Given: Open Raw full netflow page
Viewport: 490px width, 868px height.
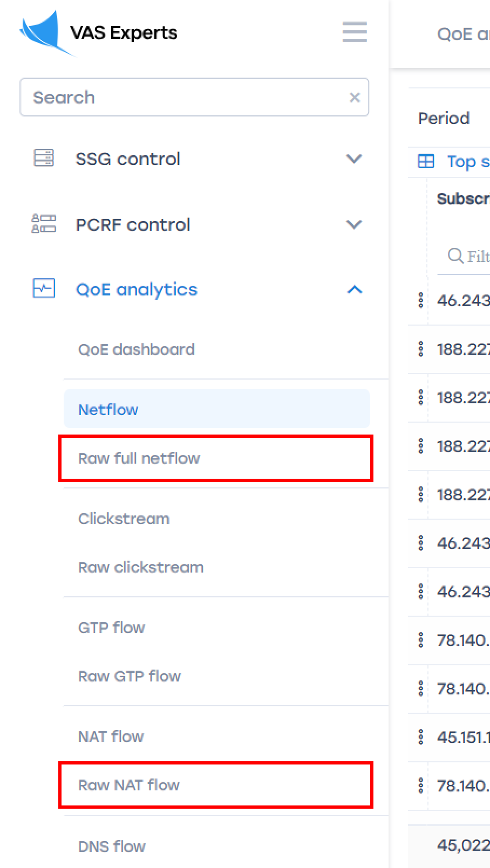Looking at the screenshot, I should (139, 458).
